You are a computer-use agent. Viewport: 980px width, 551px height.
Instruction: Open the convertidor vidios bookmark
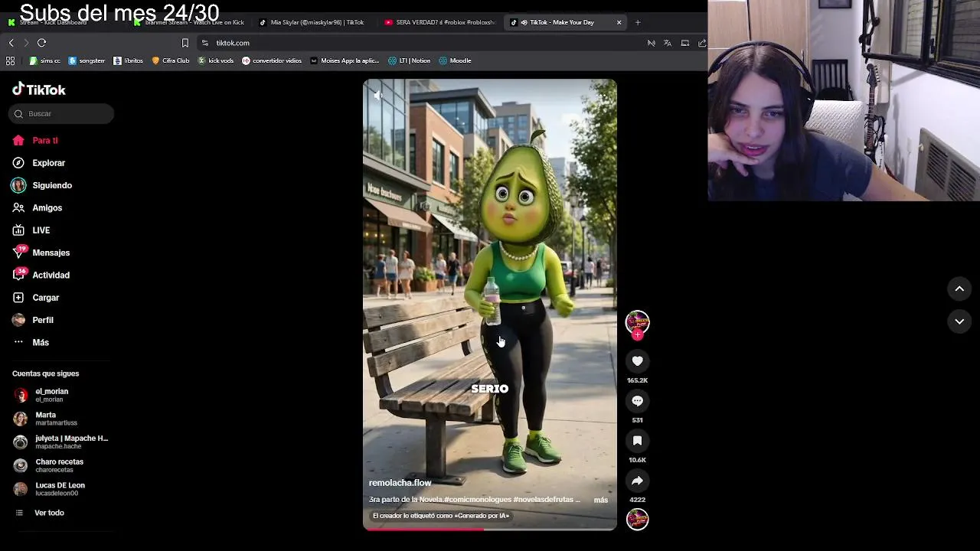click(x=272, y=60)
